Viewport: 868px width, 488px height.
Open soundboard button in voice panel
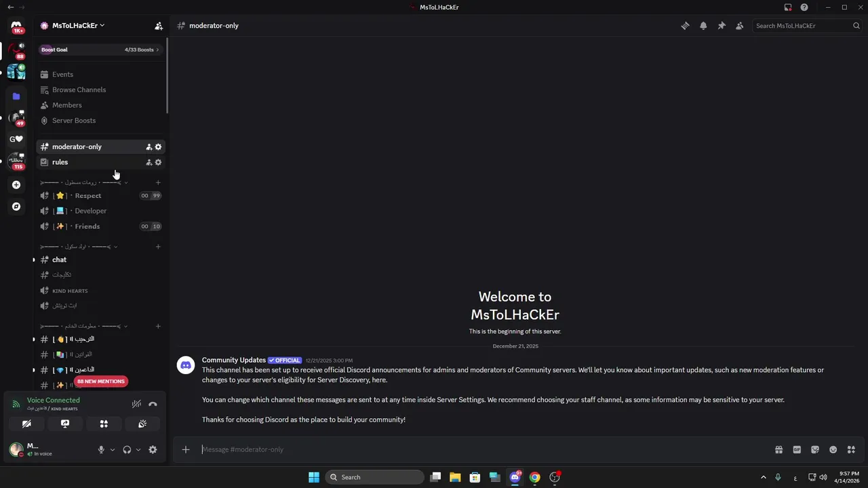pyautogui.click(x=142, y=424)
